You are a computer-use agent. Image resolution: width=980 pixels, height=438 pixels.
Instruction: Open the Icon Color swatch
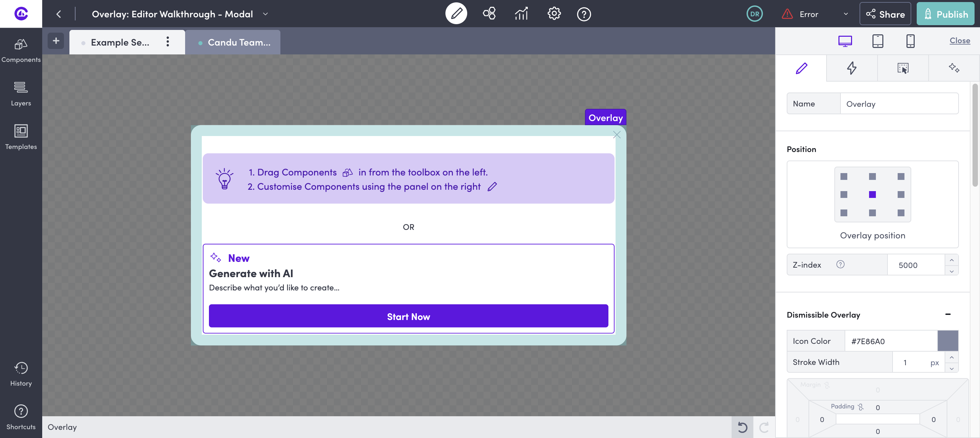click(948, 341)
